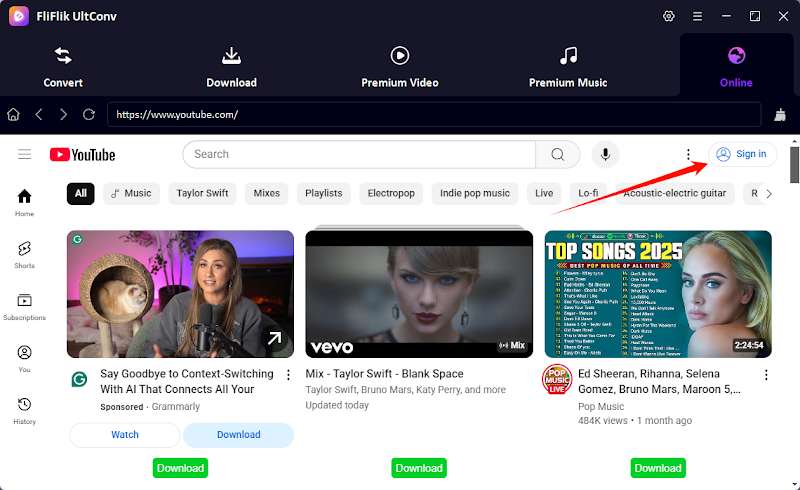800x490 pixels.
Task: Open YouTube settings three-dot menu
Action: pyautogui.click(x=688, y=154)
